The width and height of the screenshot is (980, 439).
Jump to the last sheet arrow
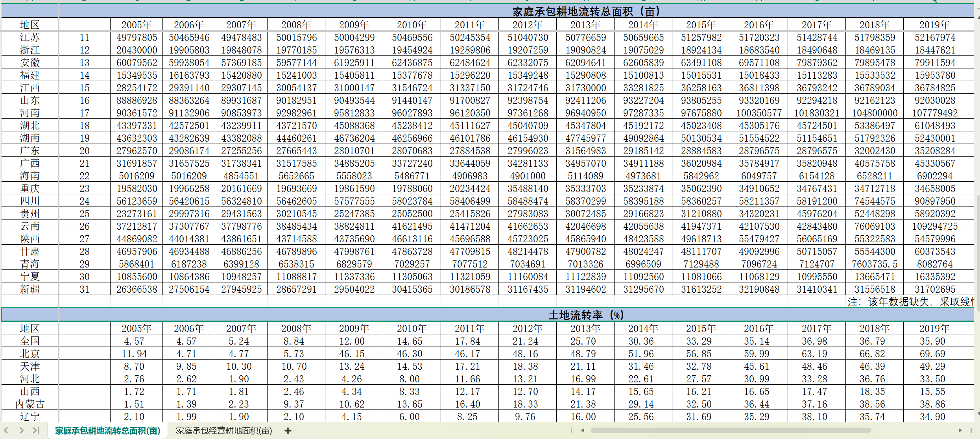click(x=36, y=430)
